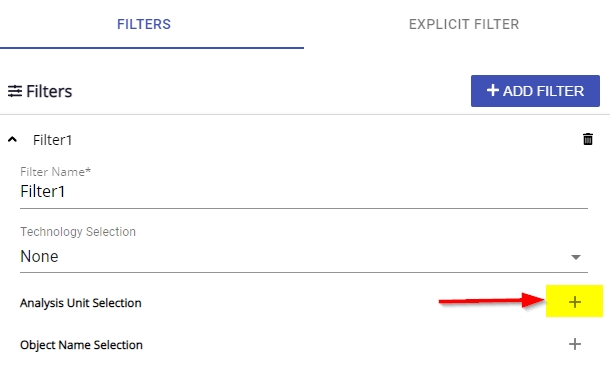Add an Analysis Unit Selection with plus icon
The width and height of the screenshot is (610, 368).
[575, 302]
